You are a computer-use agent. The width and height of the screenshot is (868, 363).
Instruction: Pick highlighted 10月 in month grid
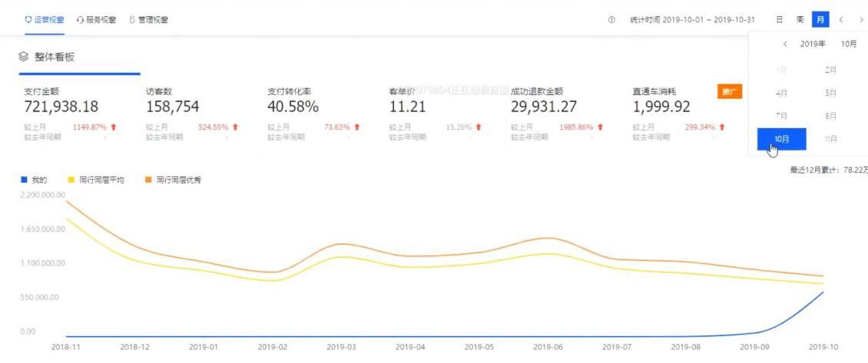point(782,140)
